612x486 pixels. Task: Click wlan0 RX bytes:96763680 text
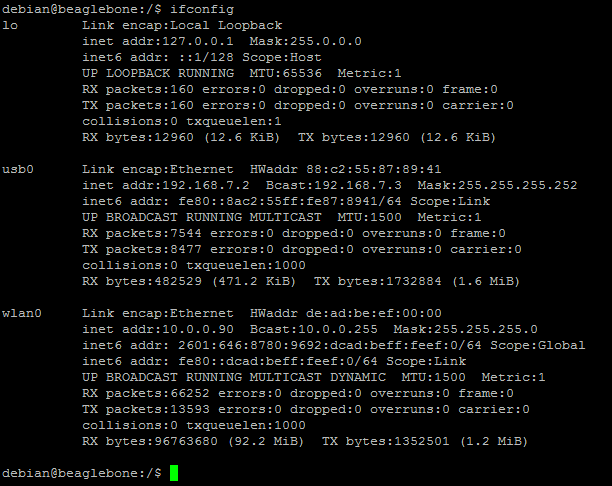tap(149, 441)
